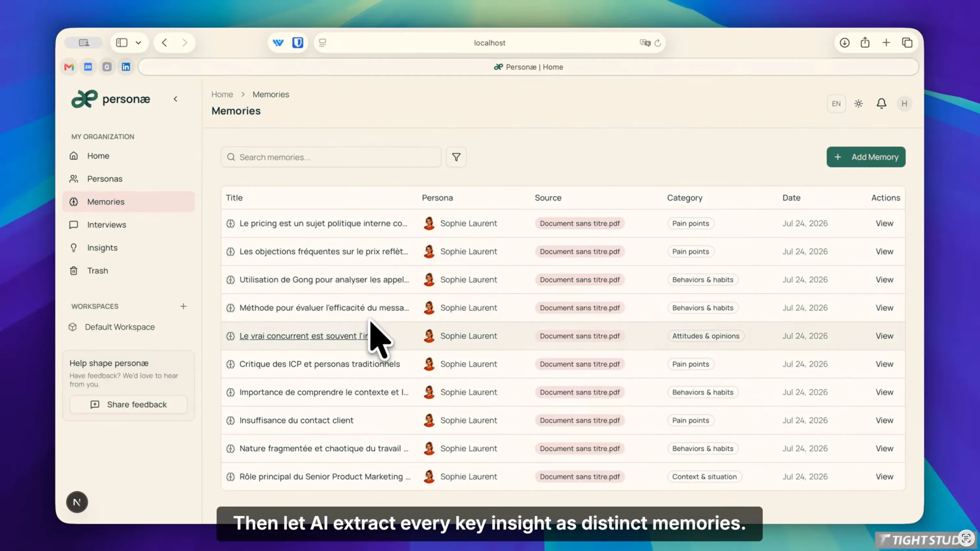The width and height of the screenshot is (980, 551).
Task: Click Sophie Laurent avatar in 'Le pricing' row
Action: (x=429, y=224)
